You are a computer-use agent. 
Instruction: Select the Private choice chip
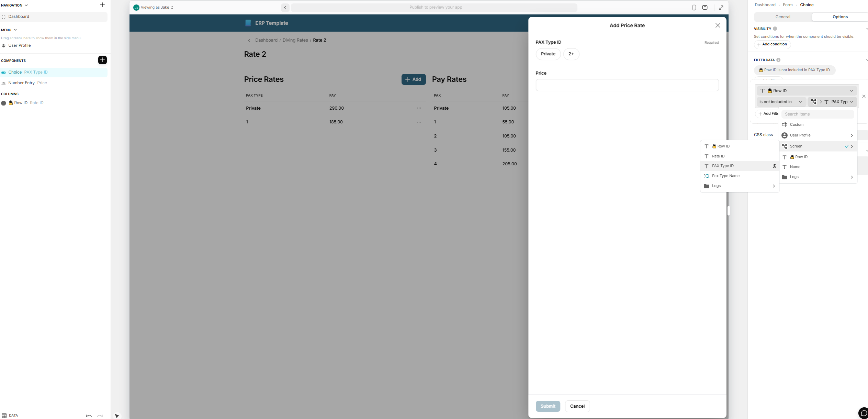click(x=548, y=54)
